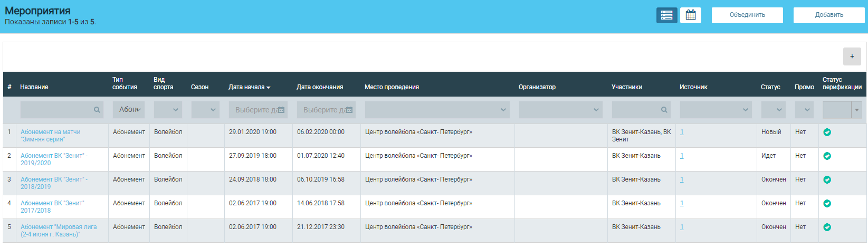Open Вид спорта filter dropdown
The width and height of the screenshot is (868, 247).
(168, 110)
